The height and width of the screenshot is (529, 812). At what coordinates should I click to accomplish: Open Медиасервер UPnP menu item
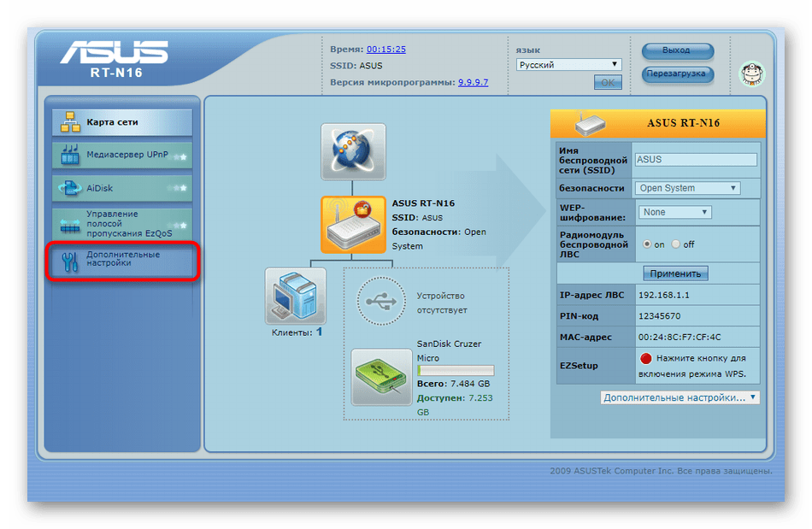point(122,155)
